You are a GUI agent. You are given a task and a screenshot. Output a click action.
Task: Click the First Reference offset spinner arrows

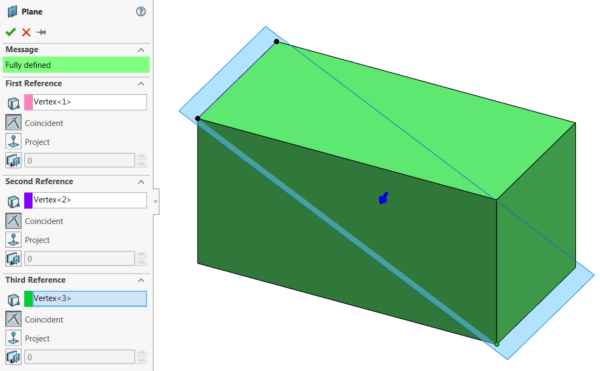pos(142,161)
